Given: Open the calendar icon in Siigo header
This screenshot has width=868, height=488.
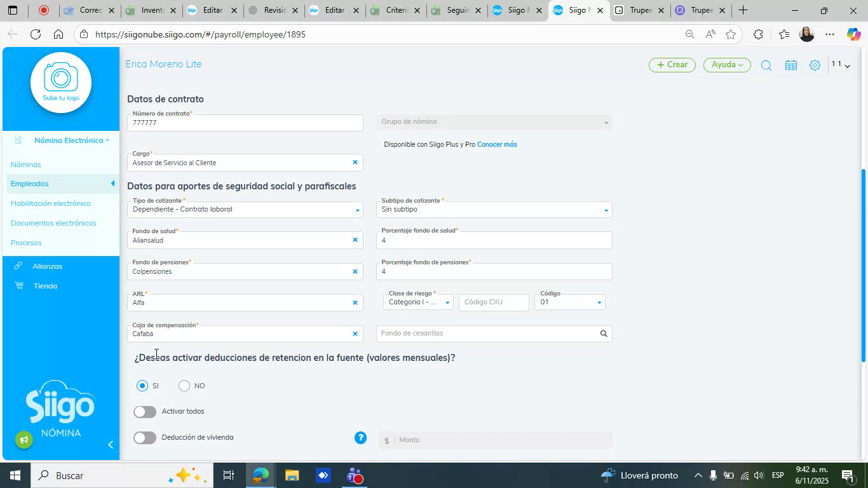Looking at the screenshot, I should pos(791,65).
